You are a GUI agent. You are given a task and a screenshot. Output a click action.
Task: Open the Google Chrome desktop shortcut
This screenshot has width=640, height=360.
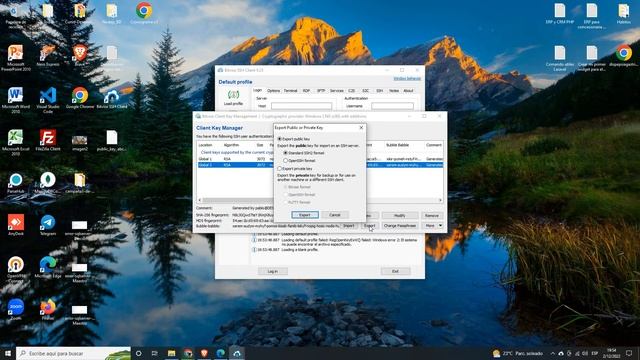[80, 99]
